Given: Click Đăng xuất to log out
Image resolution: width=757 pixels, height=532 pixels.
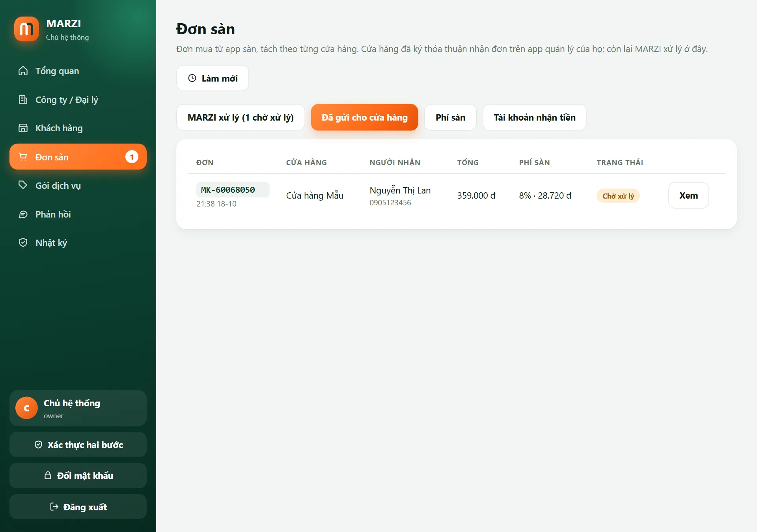Looking at the screenshot, I should [x=78, y=507].
